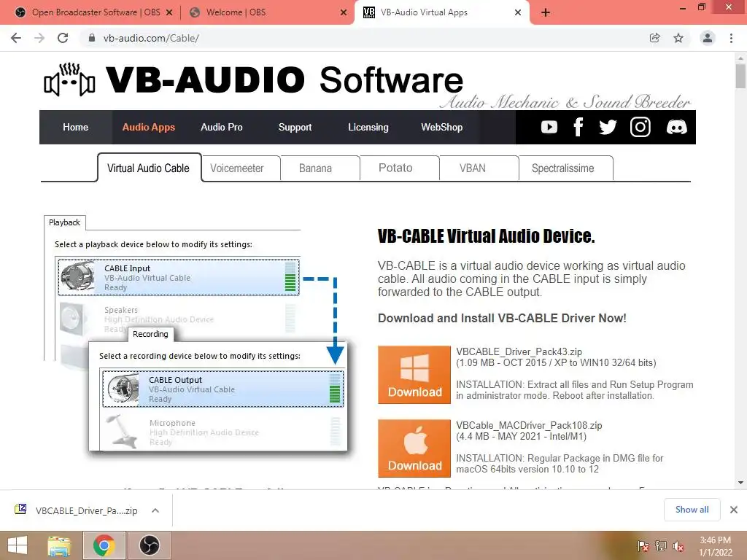Close the Open Broadcaster Software tab
Screen dimensions: 747x560
click(x=169, y=12)
